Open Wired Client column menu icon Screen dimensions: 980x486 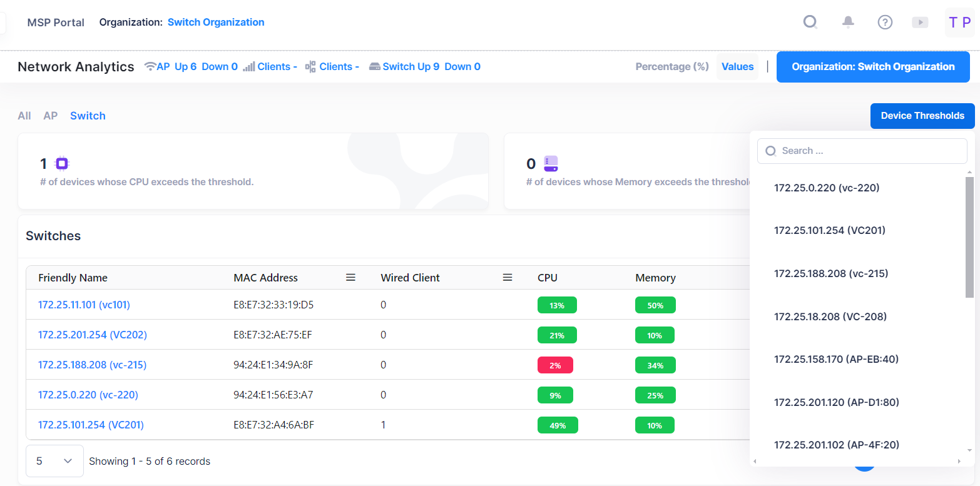pos(508,277)
